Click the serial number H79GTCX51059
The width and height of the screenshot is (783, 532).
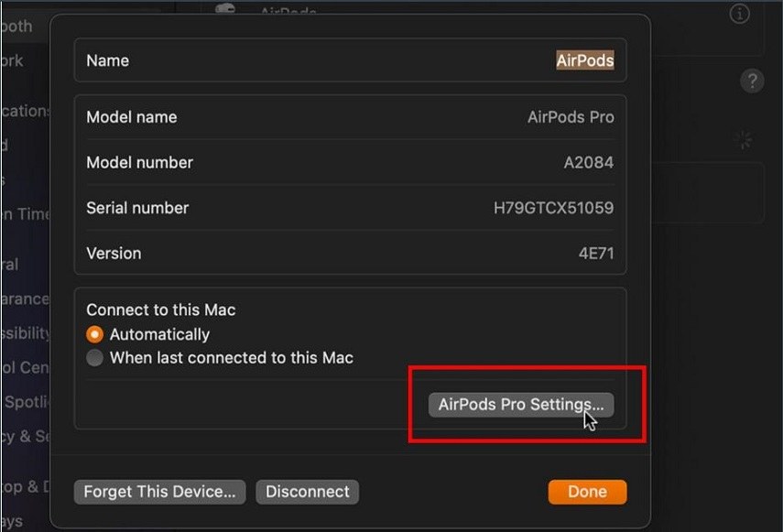[553, 208]
